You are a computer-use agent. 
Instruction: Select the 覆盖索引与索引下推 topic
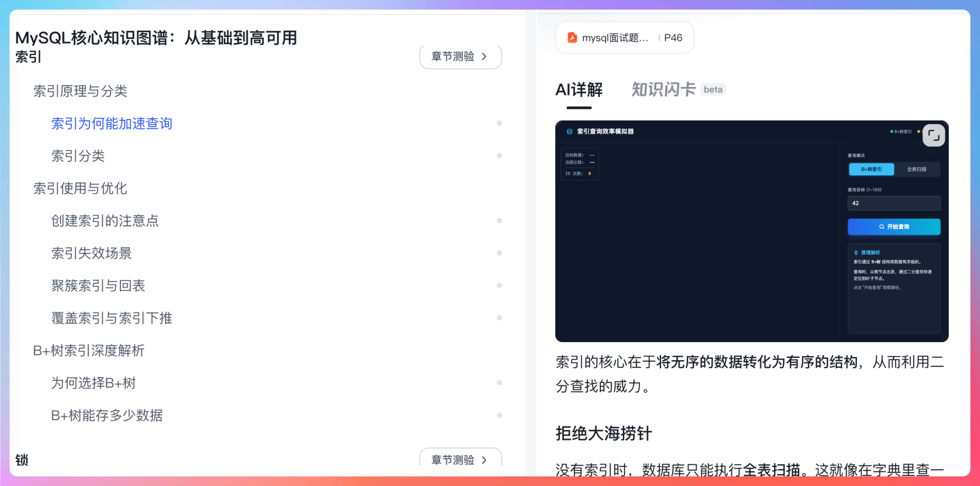(x=112, y=318)
